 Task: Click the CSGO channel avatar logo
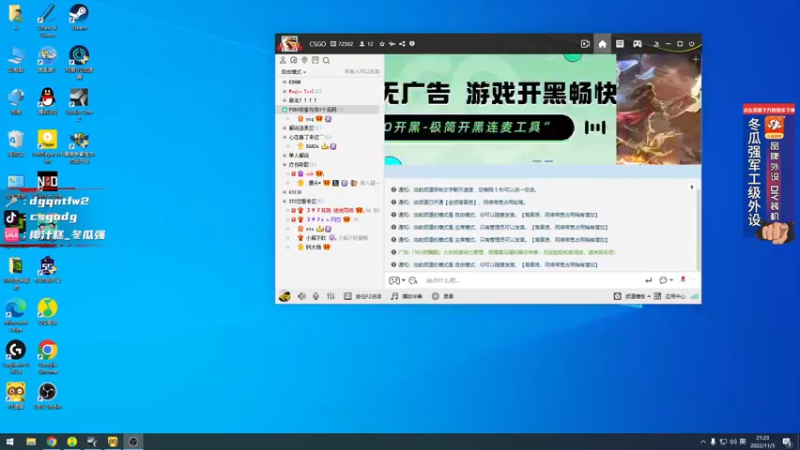click(289, 44)
